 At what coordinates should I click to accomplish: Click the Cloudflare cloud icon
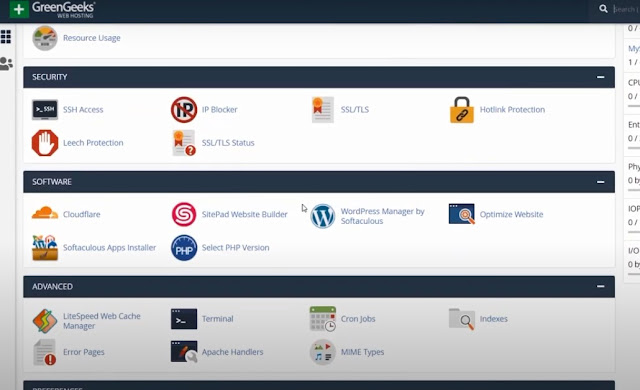click(x=45, y=213)
